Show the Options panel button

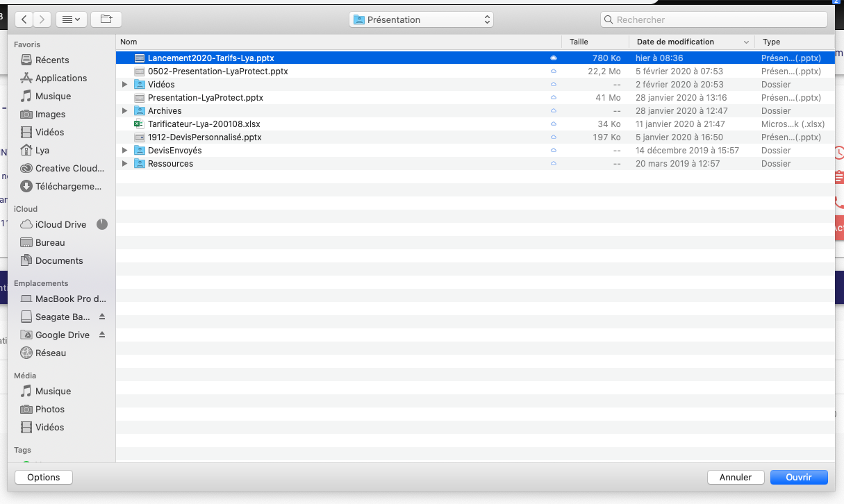[44, 477]
